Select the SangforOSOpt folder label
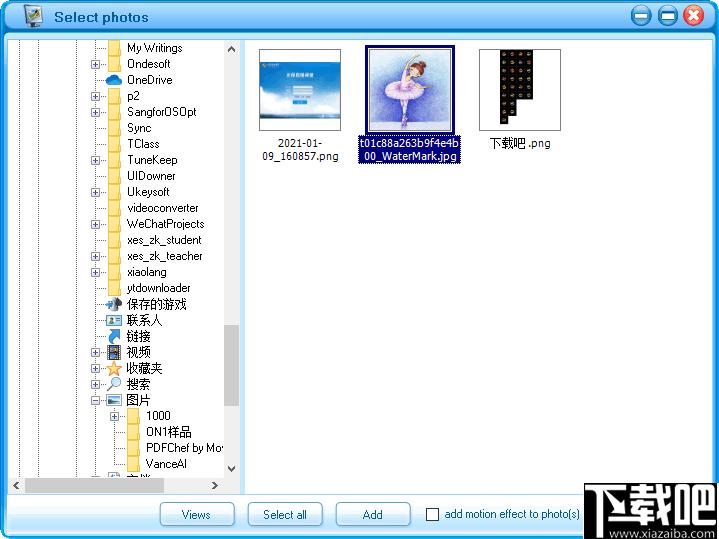719x539 pixels. tap(162, 112)
